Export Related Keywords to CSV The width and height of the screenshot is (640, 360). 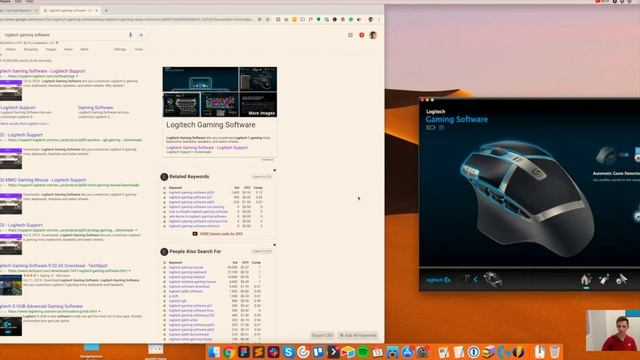(262, 177)
